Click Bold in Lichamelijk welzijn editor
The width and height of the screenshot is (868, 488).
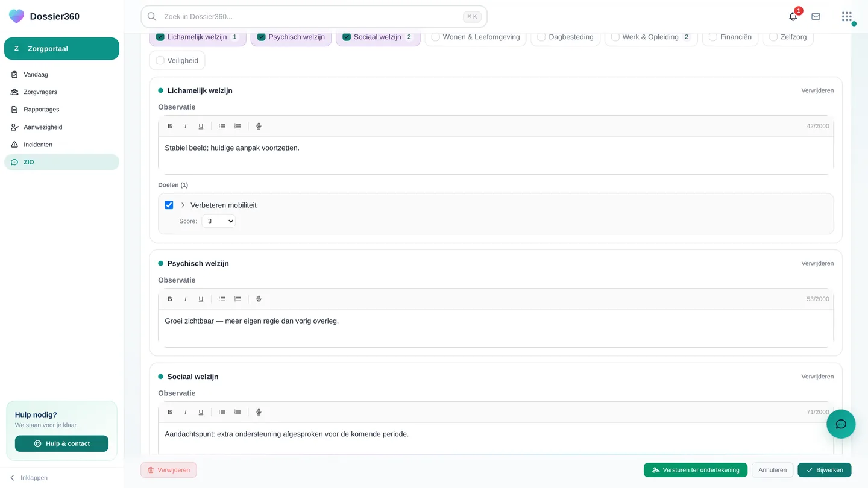[x=170, y=126]
